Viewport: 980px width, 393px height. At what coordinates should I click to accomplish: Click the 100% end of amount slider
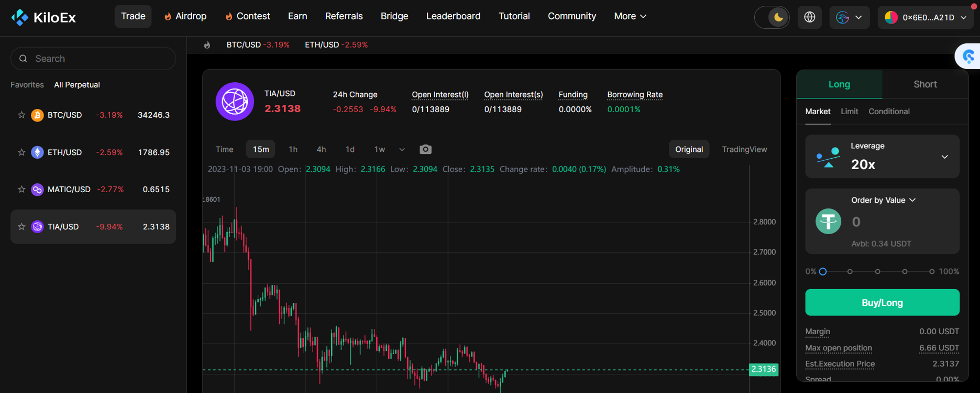pyautogui.click(x=931, y=271)
